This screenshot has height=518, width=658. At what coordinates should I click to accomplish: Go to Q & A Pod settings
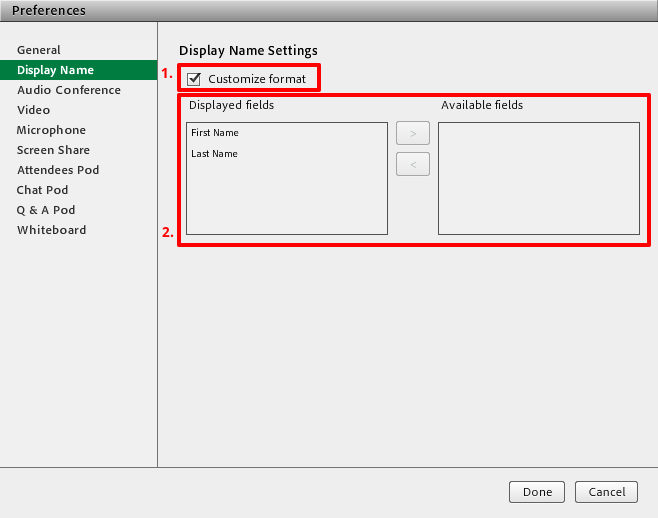pos(46,210)
